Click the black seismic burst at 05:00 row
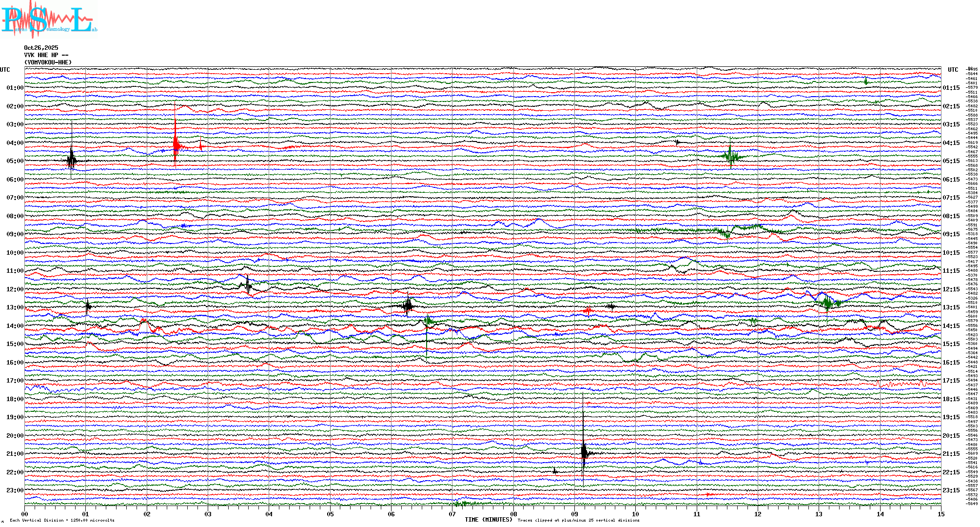 coord(72,159)
